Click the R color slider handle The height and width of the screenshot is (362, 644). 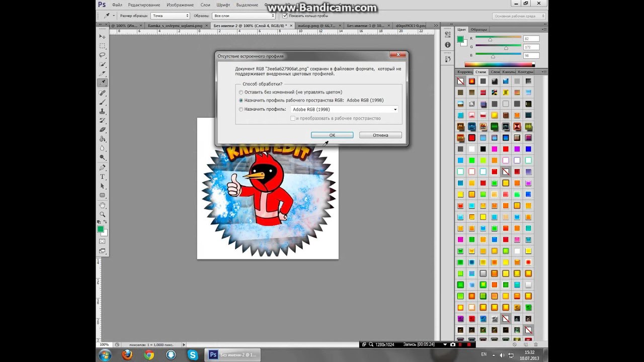tap(490, 40)
